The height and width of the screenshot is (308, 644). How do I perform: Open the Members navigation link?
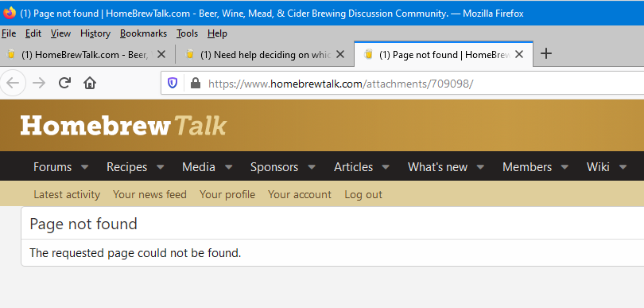click(x=527, y=167)
